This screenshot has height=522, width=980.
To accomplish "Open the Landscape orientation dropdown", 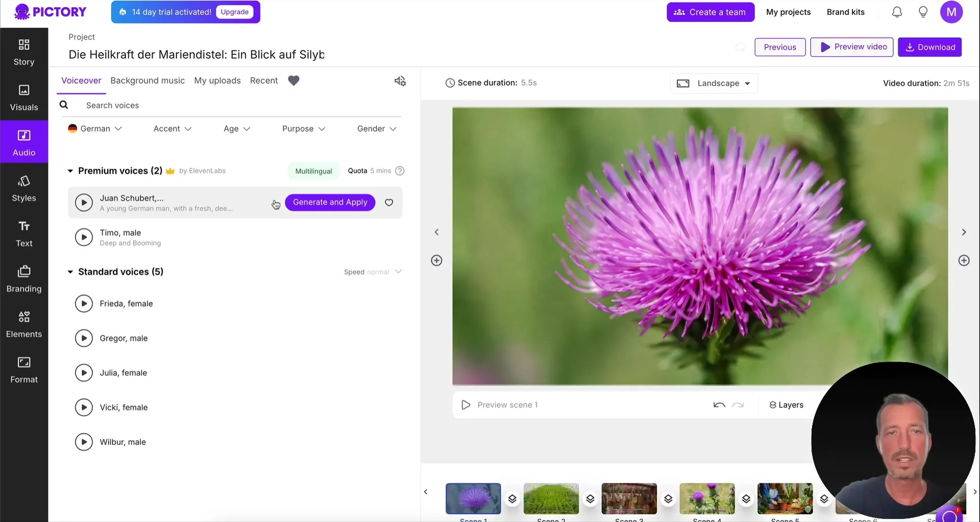I will point(714,83).
